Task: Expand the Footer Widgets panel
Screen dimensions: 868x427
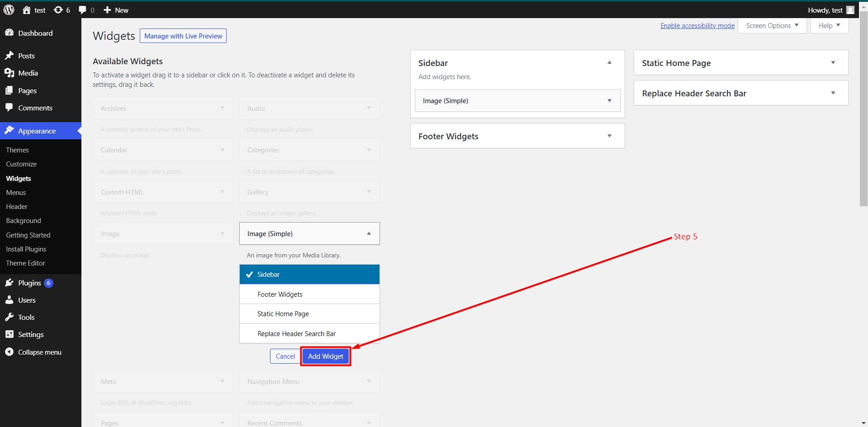Action: (x=517, y=136)
